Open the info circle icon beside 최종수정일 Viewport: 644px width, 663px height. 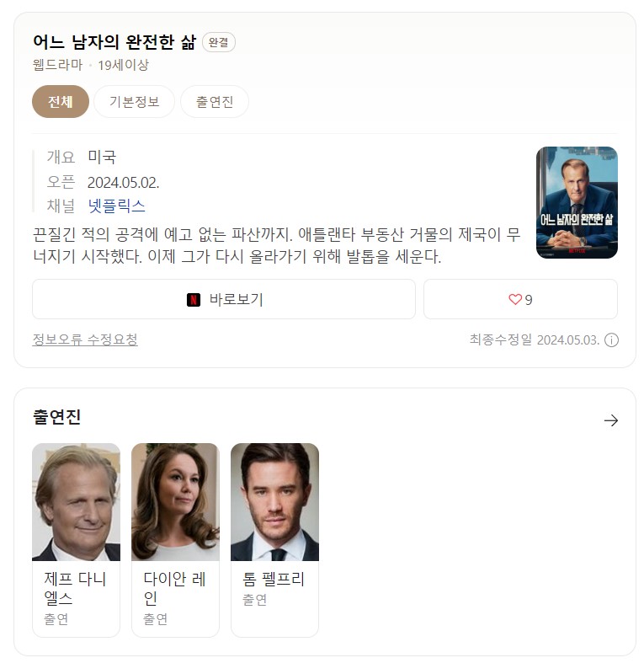(x=611, y=340)
